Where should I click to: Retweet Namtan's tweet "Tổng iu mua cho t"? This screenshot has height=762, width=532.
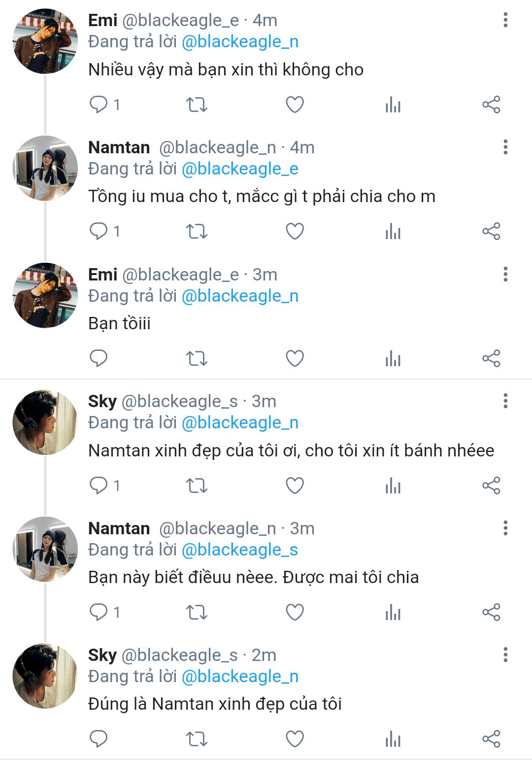click(197, 231)
